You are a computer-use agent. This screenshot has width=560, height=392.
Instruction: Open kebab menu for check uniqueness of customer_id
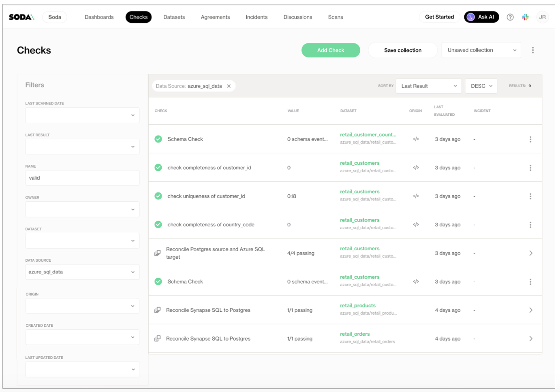(530, 196)
